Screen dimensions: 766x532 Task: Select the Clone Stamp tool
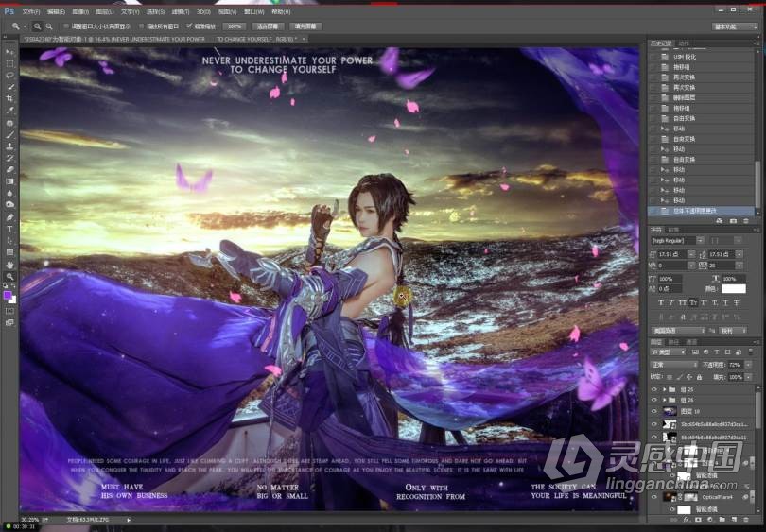(x=9, y=146)
